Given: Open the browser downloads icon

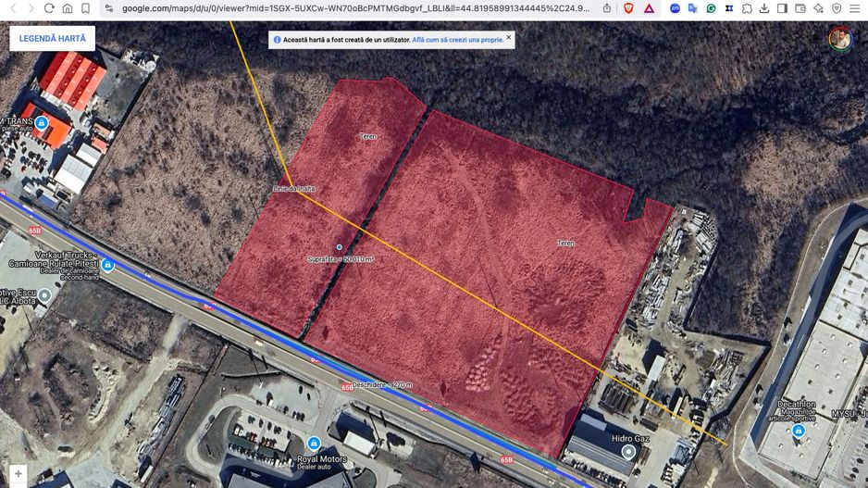Looking at the screenshot, I should pos(764,8).
